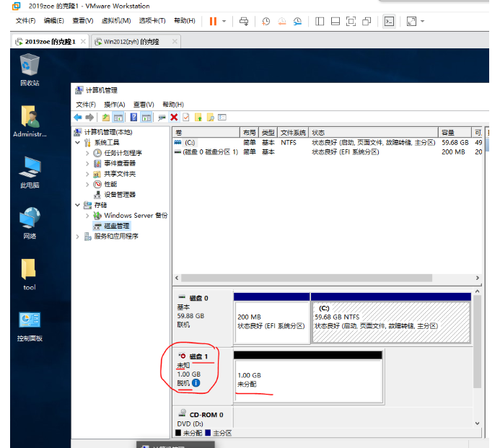The width and height of the screenshot is (500, 448).
Task: Open 文件(F) menu in 计算机管理
Action: click(86, 105)
